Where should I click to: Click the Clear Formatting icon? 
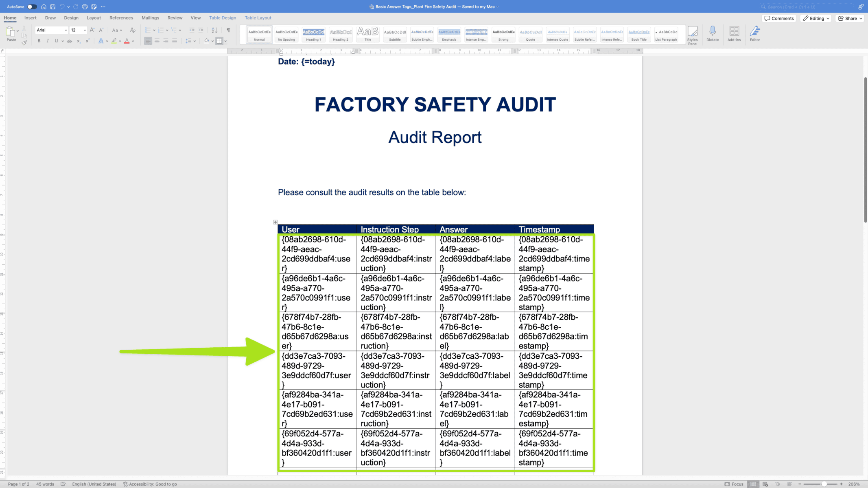(132, 30)
